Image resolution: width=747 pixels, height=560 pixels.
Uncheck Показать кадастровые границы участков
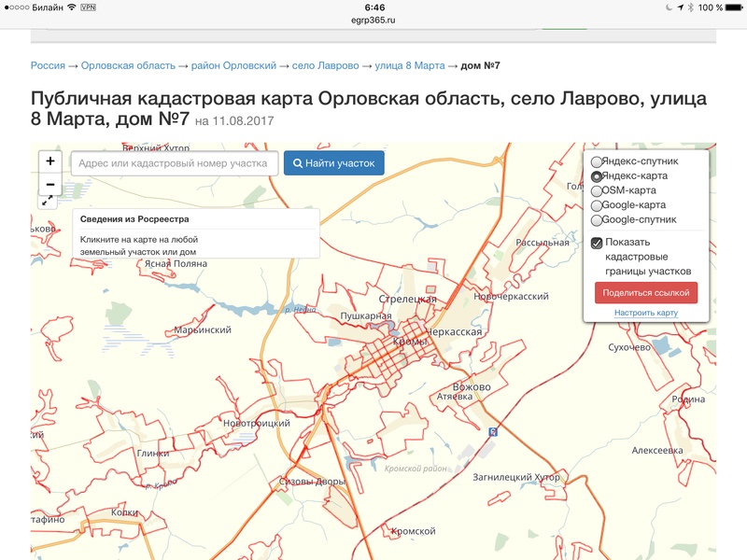tap(597, 243)
